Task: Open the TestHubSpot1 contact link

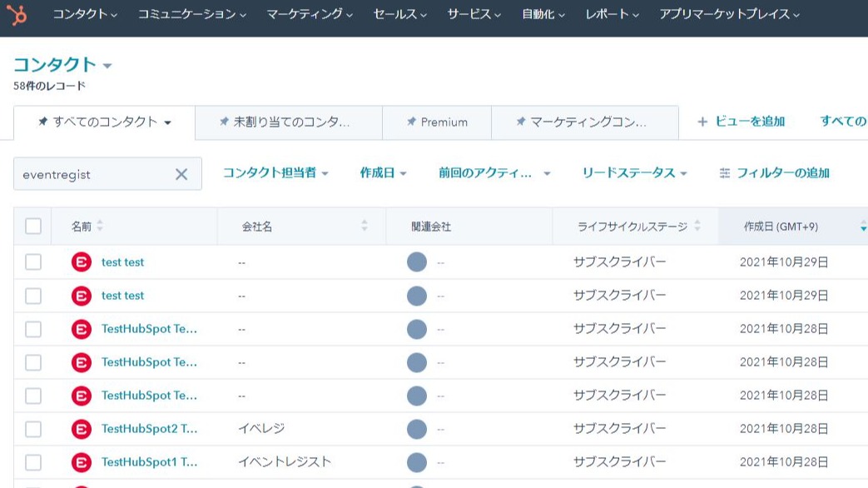Action: point(149,461)
